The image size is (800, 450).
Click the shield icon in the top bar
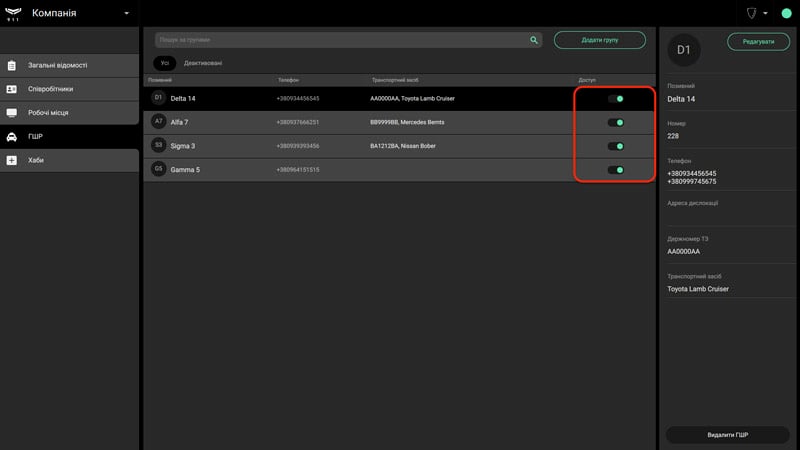click(x=752, y=13)
